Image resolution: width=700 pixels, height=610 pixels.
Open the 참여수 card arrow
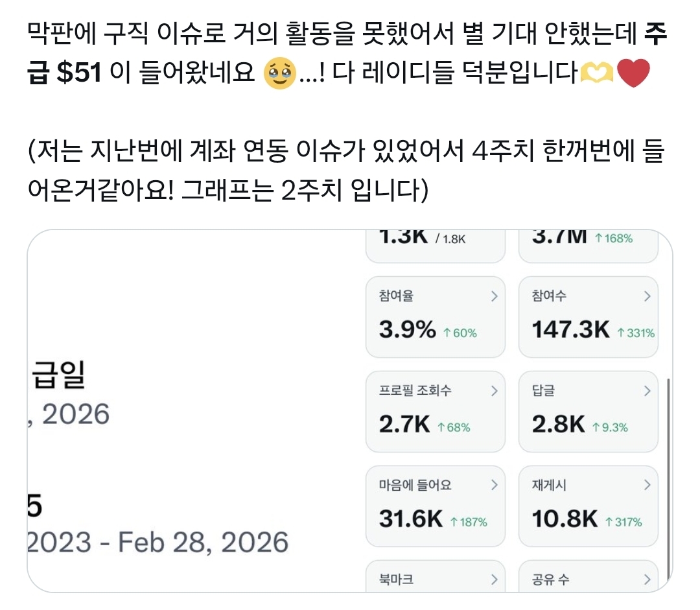[646, 296]
